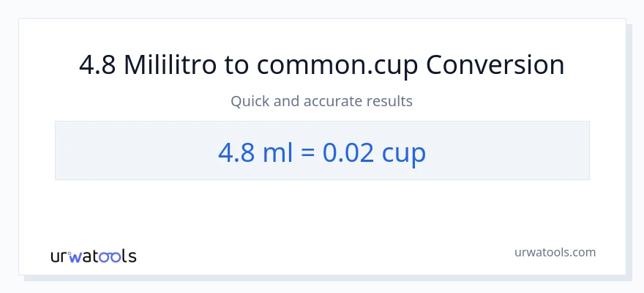The image size is (644, 293).
Task: Click the urwatools logo
Action: (93, 256)
